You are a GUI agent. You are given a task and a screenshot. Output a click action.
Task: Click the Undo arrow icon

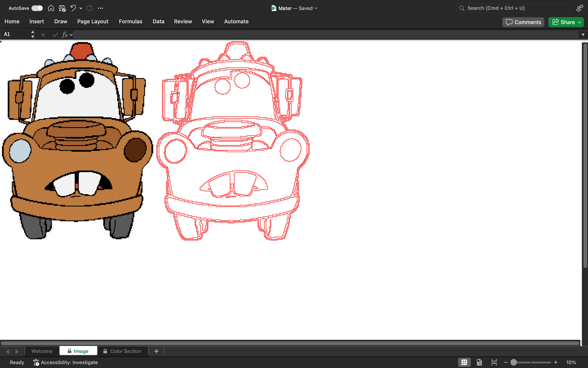(73, 8)
